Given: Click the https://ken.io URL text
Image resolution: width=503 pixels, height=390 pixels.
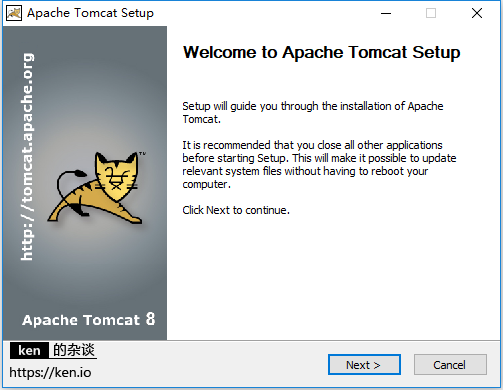Looking at the screenshot, I should [50, 372].
